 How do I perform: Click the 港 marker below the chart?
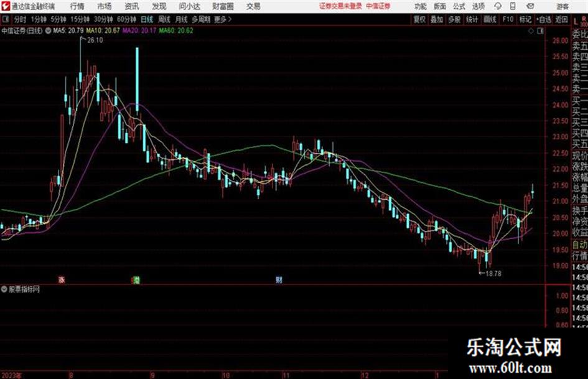(136, 279)
